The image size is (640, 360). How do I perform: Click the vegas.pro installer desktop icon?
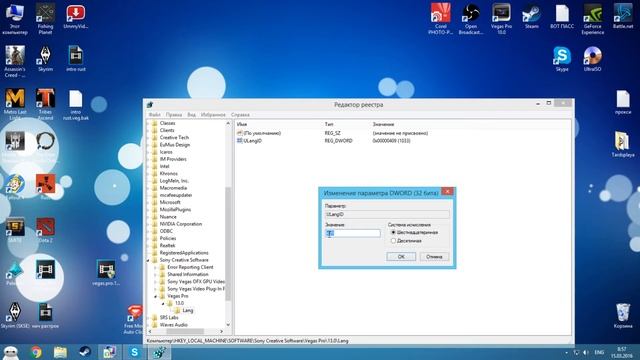106,273
